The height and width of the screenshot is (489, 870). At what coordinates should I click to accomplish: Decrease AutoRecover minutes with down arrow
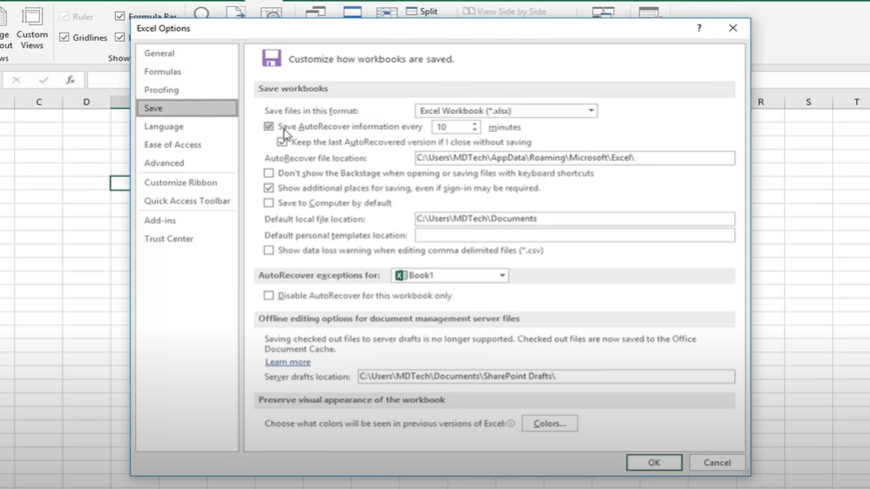(475, 130)
